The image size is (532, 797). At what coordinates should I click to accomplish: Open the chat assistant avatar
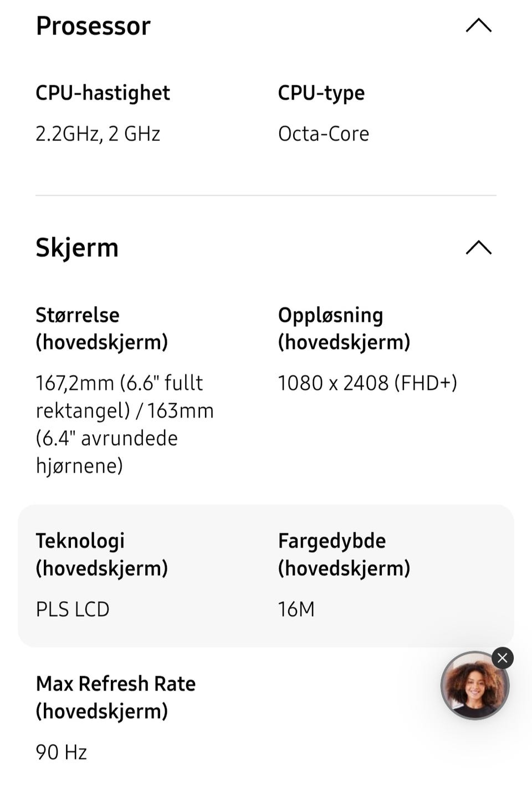pos(474,686)
